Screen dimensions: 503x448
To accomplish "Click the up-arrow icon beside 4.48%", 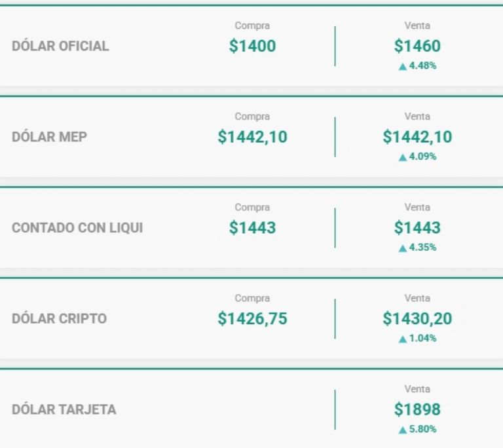I will pos(403,66).
